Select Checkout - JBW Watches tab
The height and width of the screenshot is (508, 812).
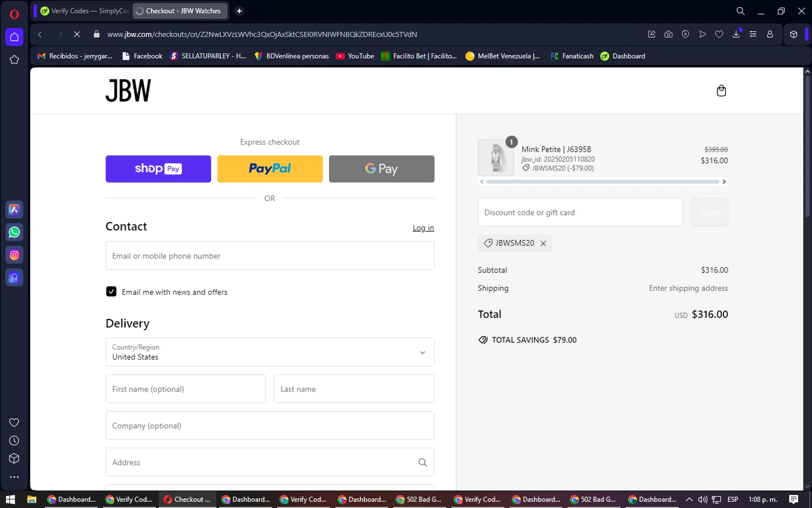coord(180,11)
